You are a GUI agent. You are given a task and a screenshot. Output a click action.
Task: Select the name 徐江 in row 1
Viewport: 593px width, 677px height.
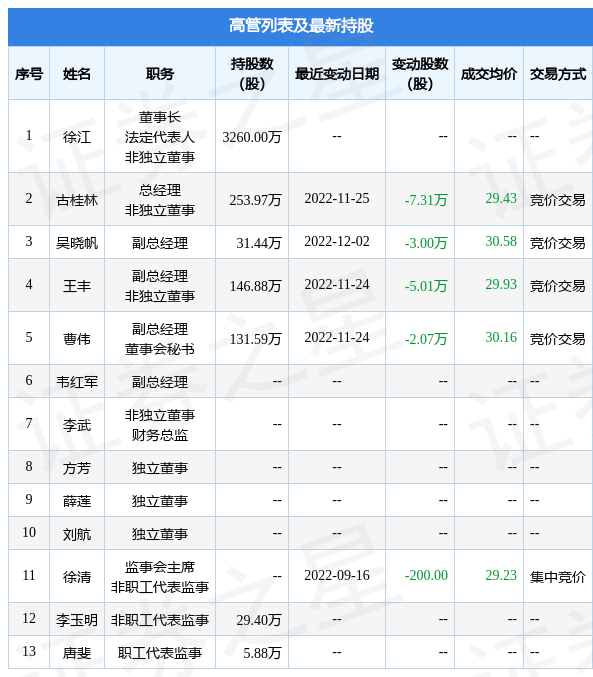(x=77, y=137)
